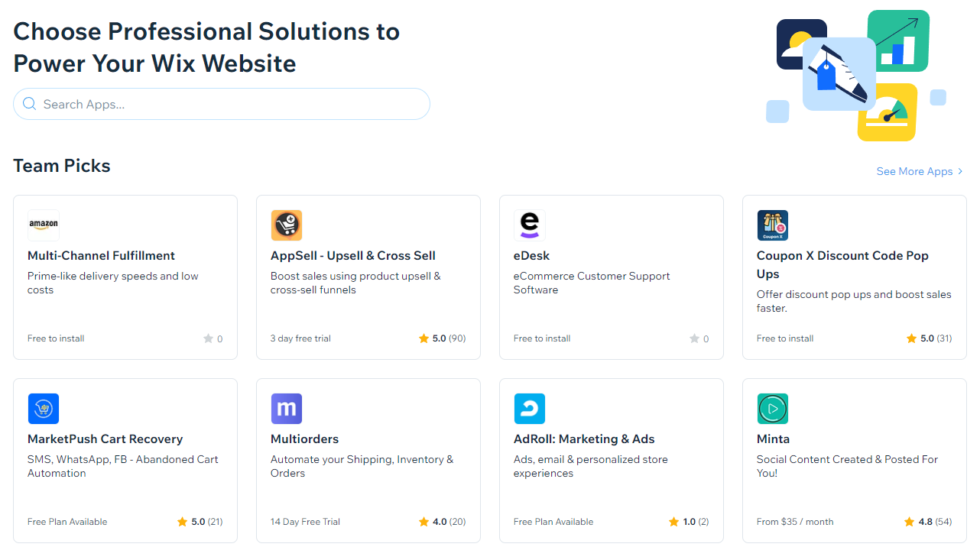
Task: Click the gray star on eDesk card
Action: [694, 338]
